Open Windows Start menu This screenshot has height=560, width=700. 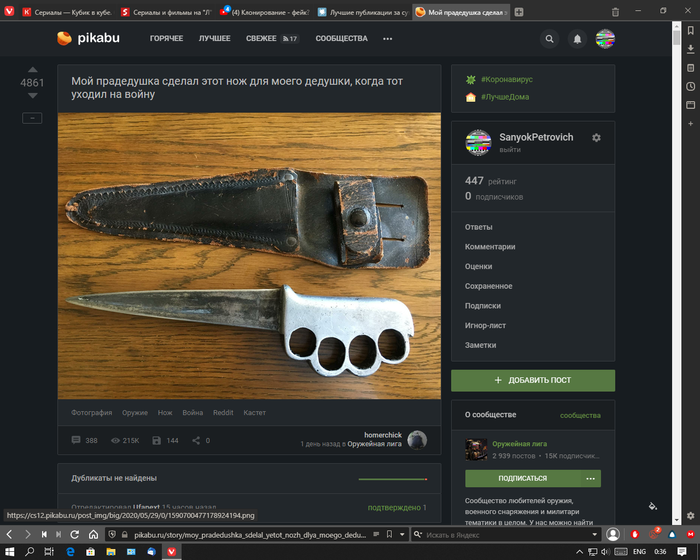coord(9,552)
